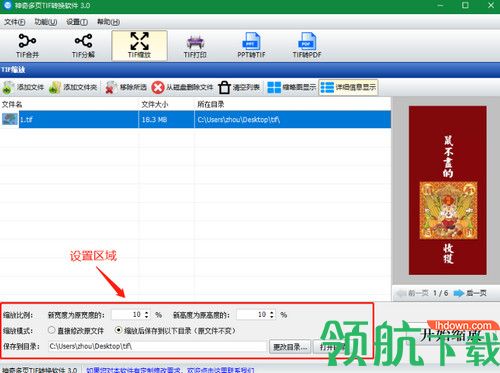The width and height of the screenshot is (500, 373).
Task: Switch to 详细信息显示 detail view
Action: pyautogui.click(x=348, y=88)
